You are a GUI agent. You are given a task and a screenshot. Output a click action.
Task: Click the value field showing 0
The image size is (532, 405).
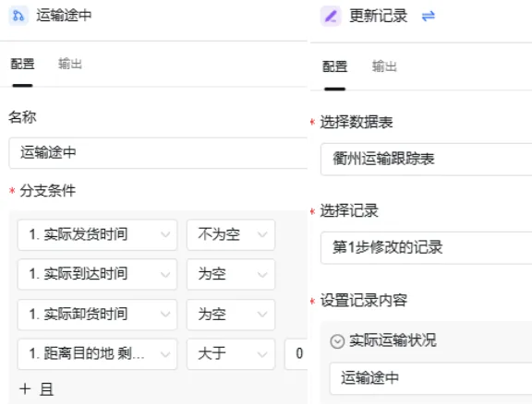(296, 354)
